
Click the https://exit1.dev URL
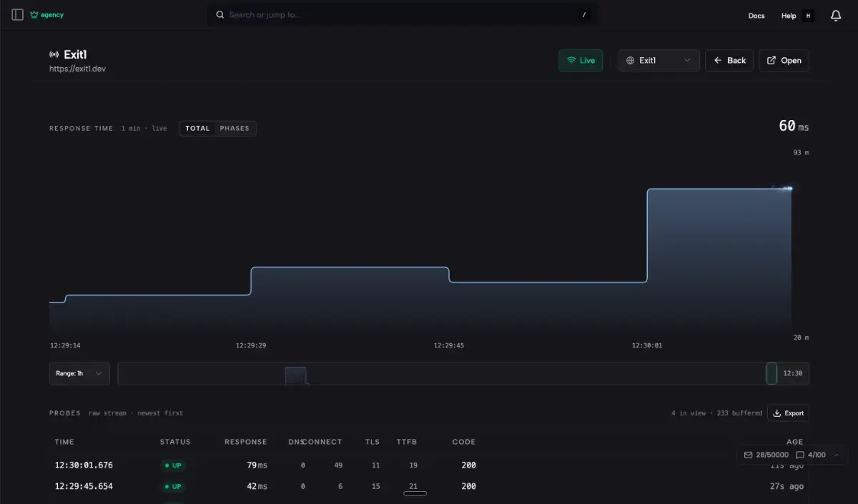pyautogui.click(x=77, y=69)
